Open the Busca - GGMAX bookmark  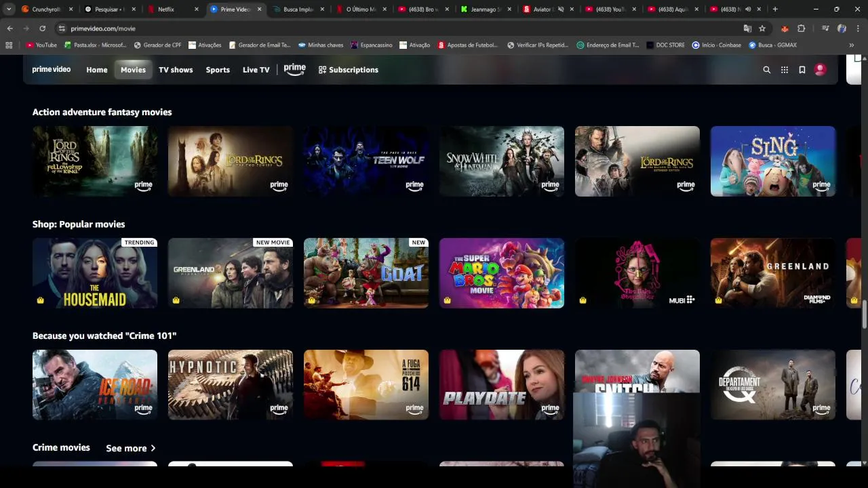coord(772,45)
